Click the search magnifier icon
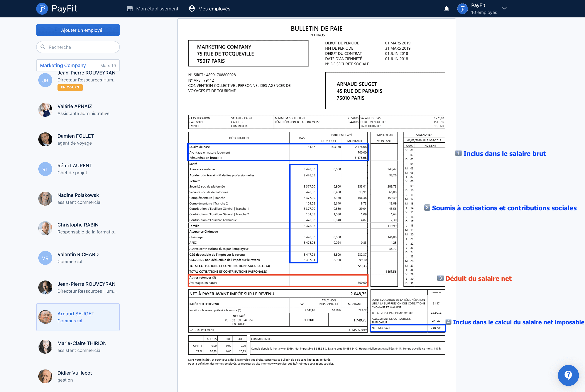Screen dimensions: 585x392 point(43,47)
